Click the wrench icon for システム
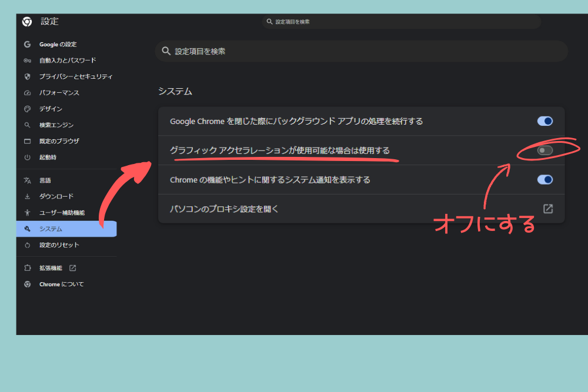Image resolution: width=588 pixels, height=392 pixels. pyautogui.click(x=27, y=229)
